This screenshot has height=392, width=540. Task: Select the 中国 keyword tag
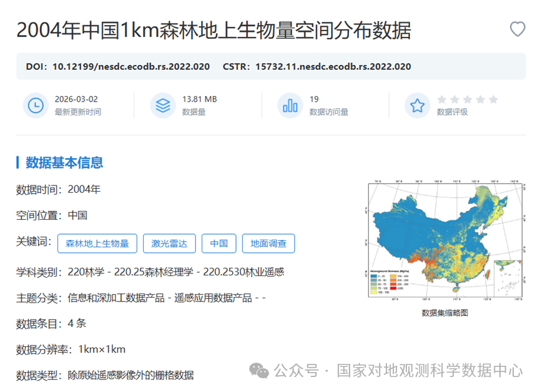[x=218, y=243]
